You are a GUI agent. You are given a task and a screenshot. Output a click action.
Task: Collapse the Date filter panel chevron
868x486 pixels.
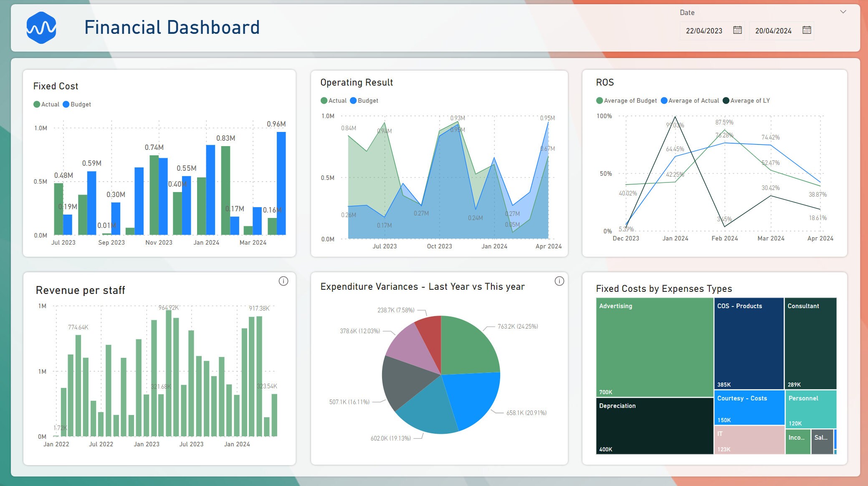click(x=843, y=12)
